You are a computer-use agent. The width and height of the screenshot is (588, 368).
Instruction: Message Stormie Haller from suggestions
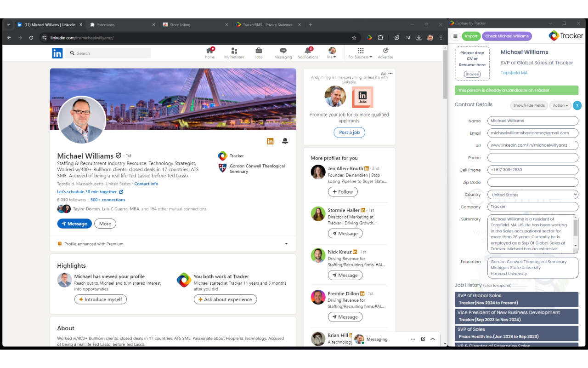pos(345,234)
